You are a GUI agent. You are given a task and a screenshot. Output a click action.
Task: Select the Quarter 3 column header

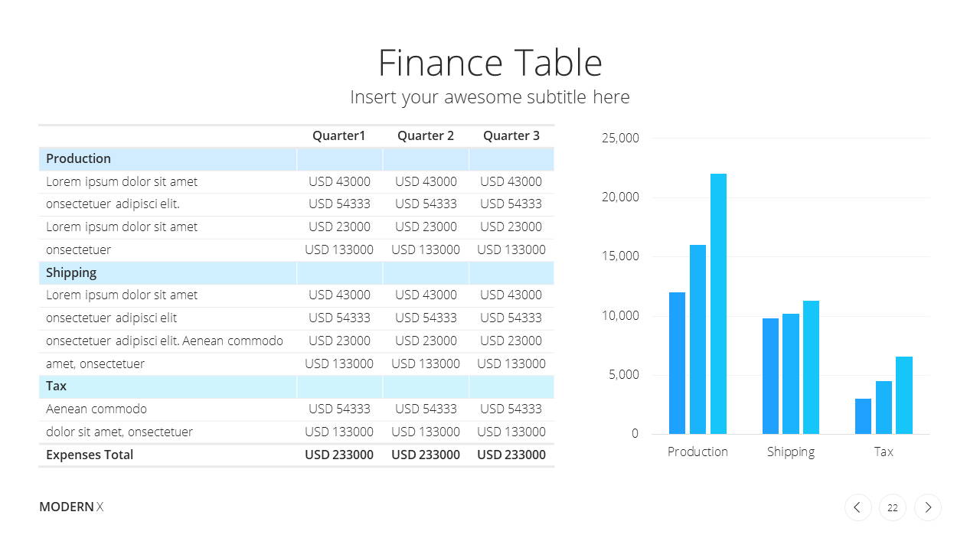click(511, 135)
